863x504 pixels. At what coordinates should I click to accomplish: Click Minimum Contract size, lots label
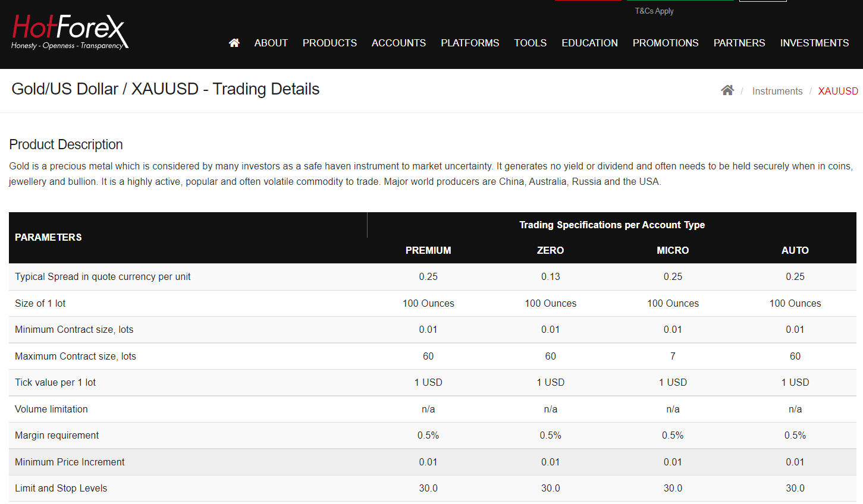coord(74,329)
